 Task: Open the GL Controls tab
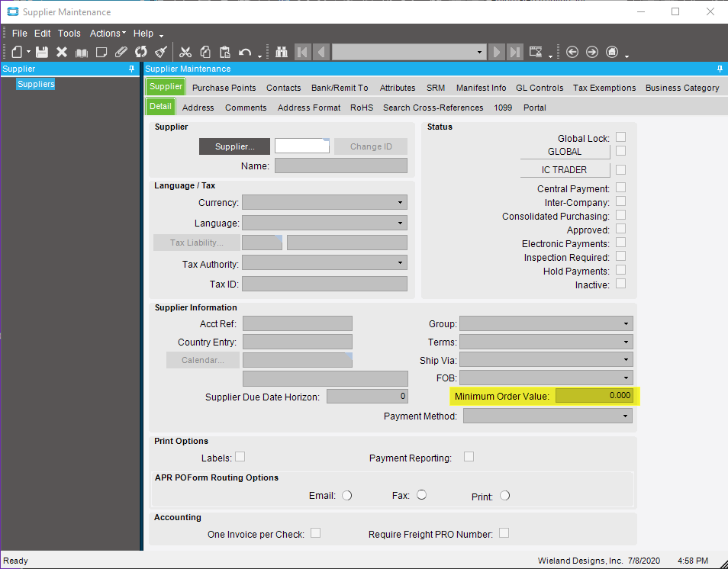coord(540,88)
